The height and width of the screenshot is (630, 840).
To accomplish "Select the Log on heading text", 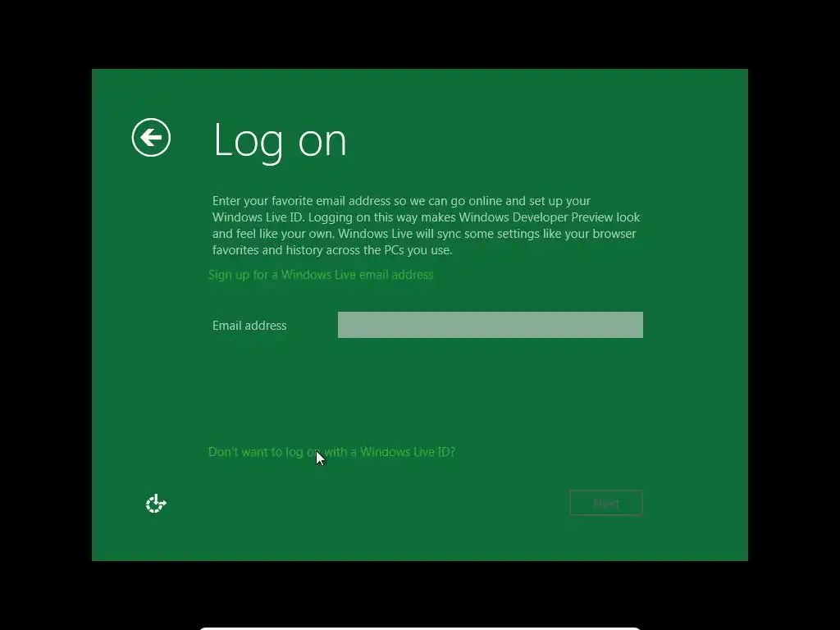I will [280, 141].
